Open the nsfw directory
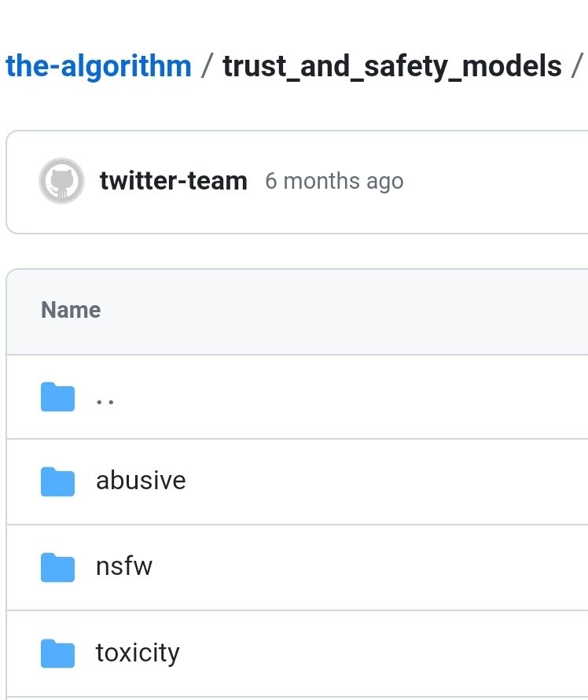 (124, 566)
